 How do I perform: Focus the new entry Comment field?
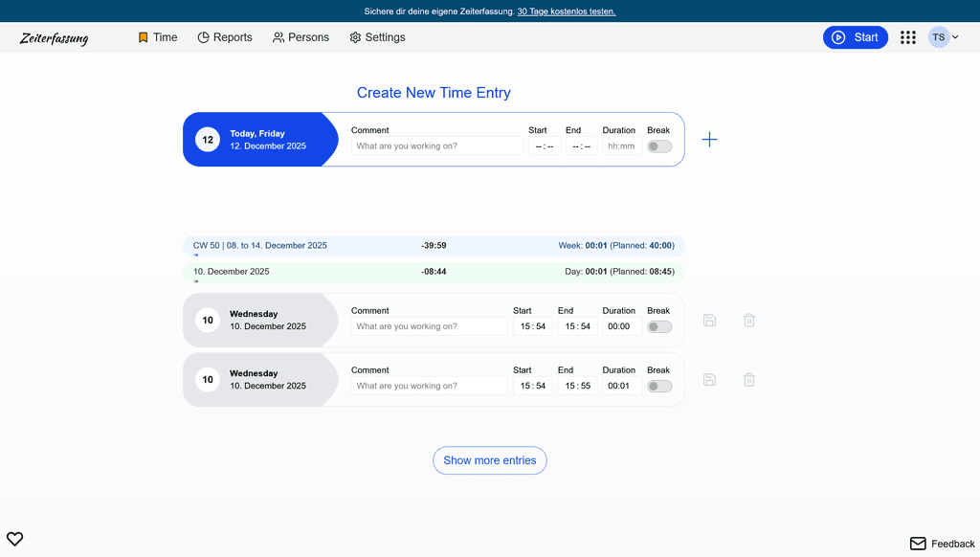437,146
